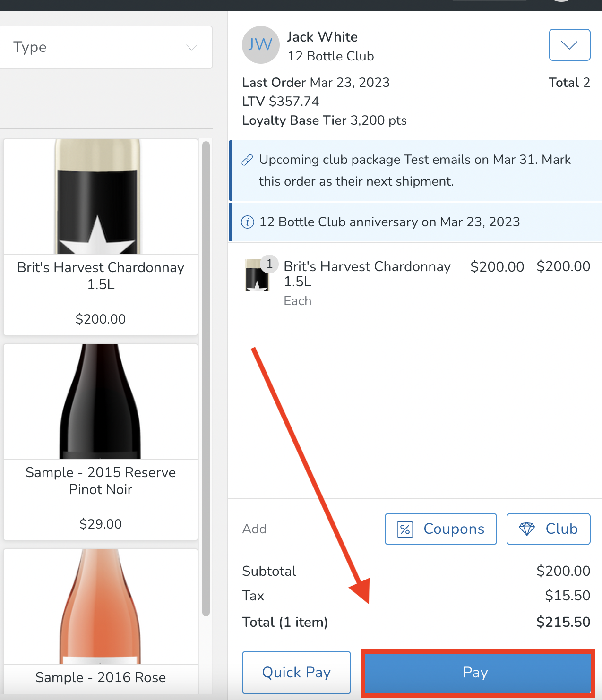
Task: Open the Coupons option
Action: [x=440, y=529]
